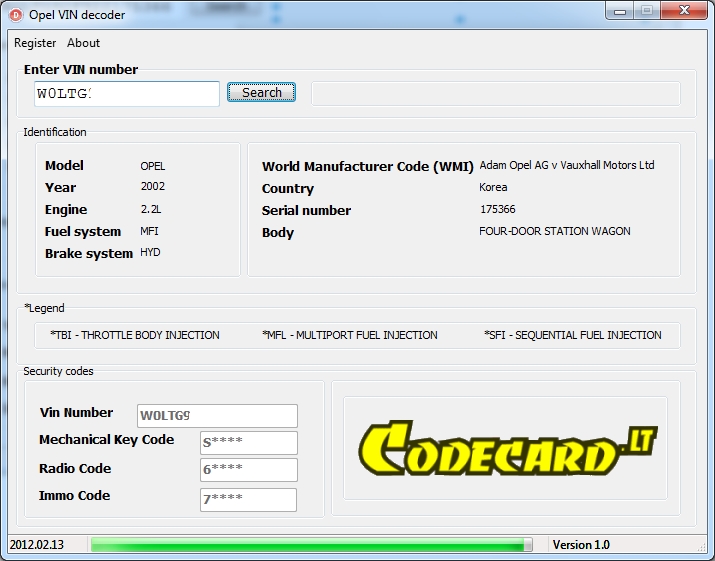Open the Register menu
This screenshot has width=715, height=561.
pos(35,43)
